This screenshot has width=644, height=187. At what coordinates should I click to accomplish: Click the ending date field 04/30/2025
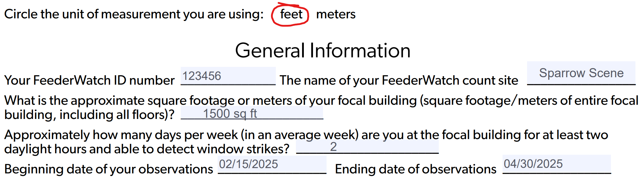point(556,164)
